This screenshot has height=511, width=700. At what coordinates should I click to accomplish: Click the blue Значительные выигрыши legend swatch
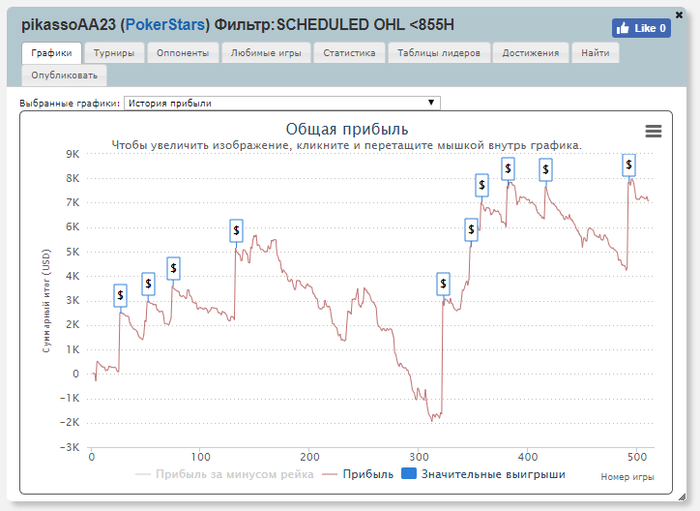[x=409, y=474]
